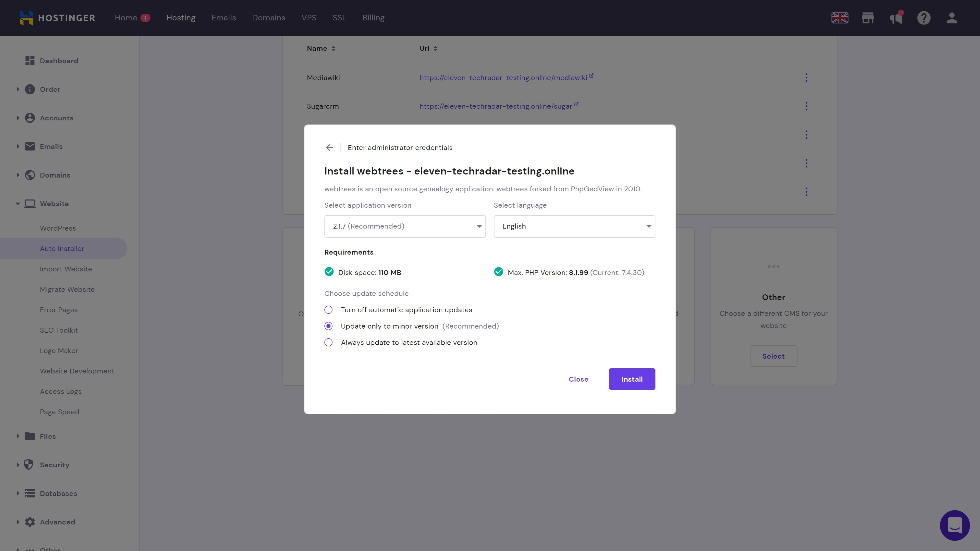
Task: Open the store icon in top bar
Action: click(x=868, y=18)
